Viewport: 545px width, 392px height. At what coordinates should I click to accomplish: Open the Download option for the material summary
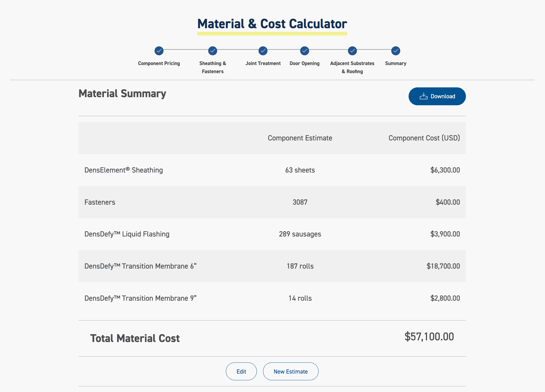(437, 96)
